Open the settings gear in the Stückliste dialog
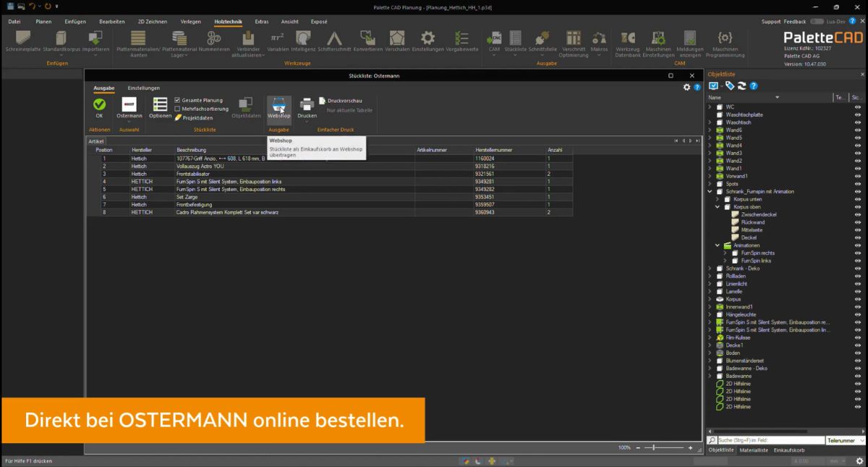Image resolution: width=868 pixels, height=467 pixels. 686,87
